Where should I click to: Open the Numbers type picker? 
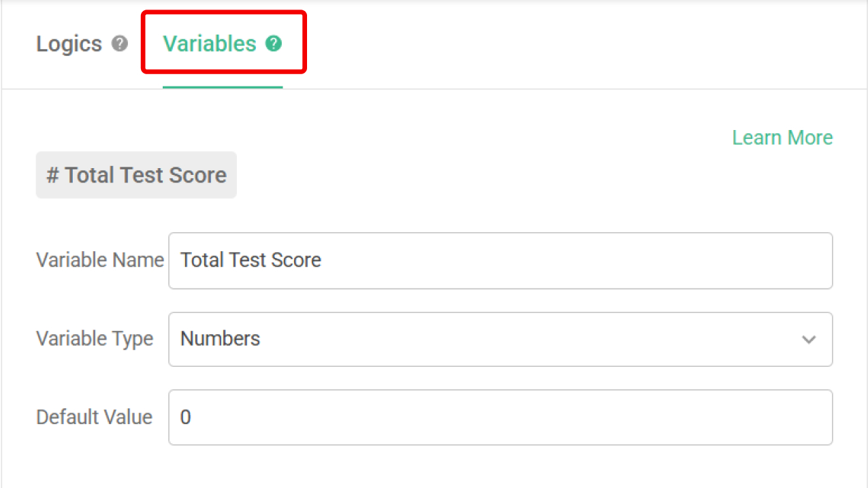click(500, 339)
